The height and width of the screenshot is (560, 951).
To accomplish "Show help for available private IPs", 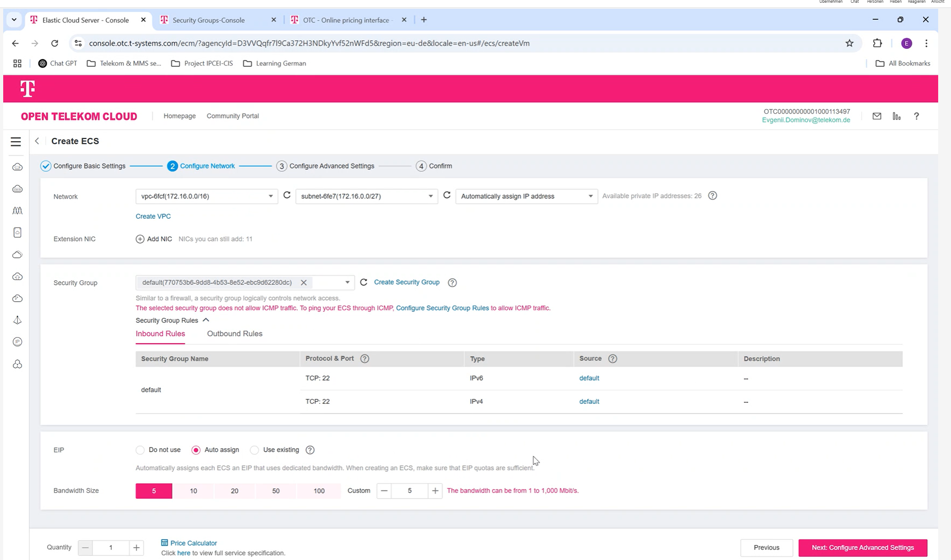I will point(712,196).
